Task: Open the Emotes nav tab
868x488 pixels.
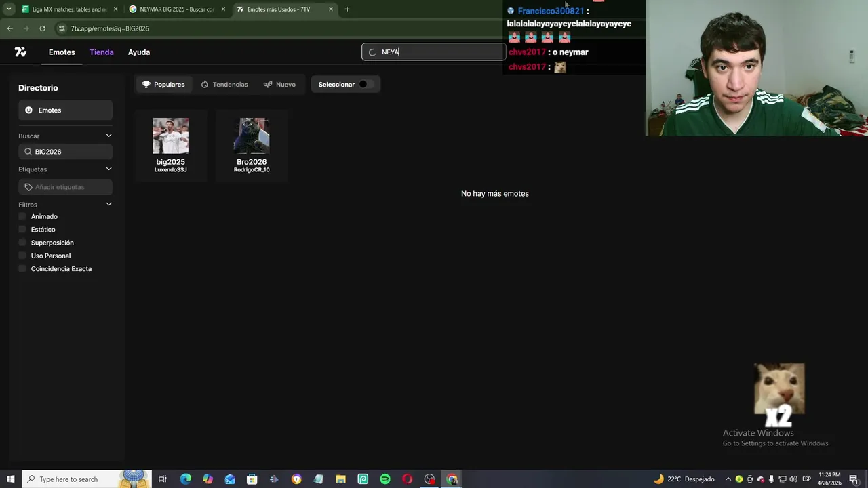Action: tap(62, 52)
